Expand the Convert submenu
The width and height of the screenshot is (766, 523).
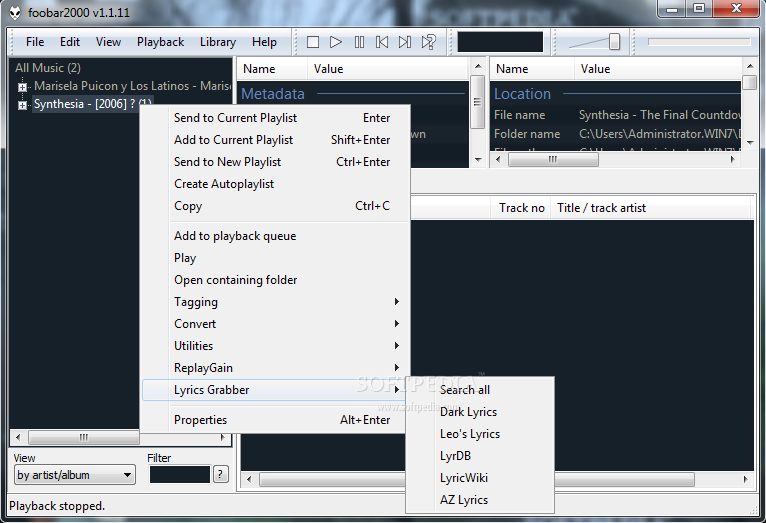276,324
